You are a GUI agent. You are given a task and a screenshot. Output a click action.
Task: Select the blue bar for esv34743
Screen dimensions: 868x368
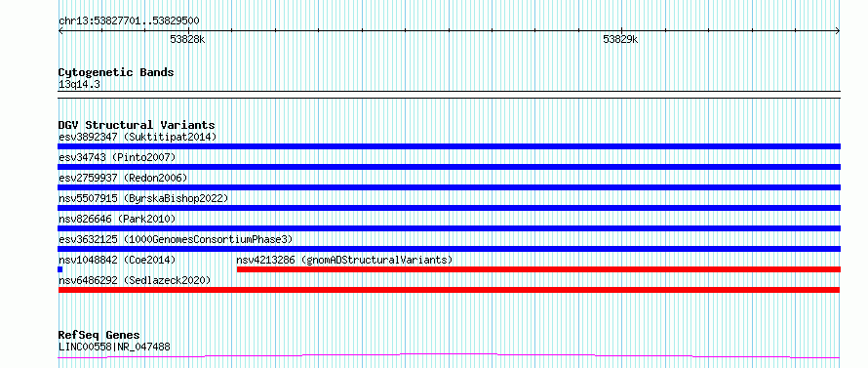pos(449,167)
